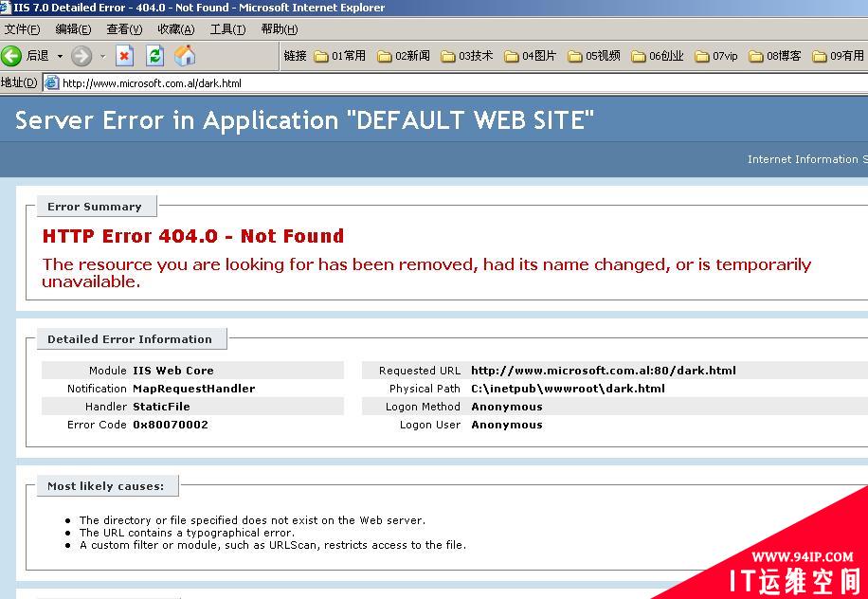Screen dimensions: 868x599
Task: Open the 02新闻 links folder
Action: tap(403, 56)
